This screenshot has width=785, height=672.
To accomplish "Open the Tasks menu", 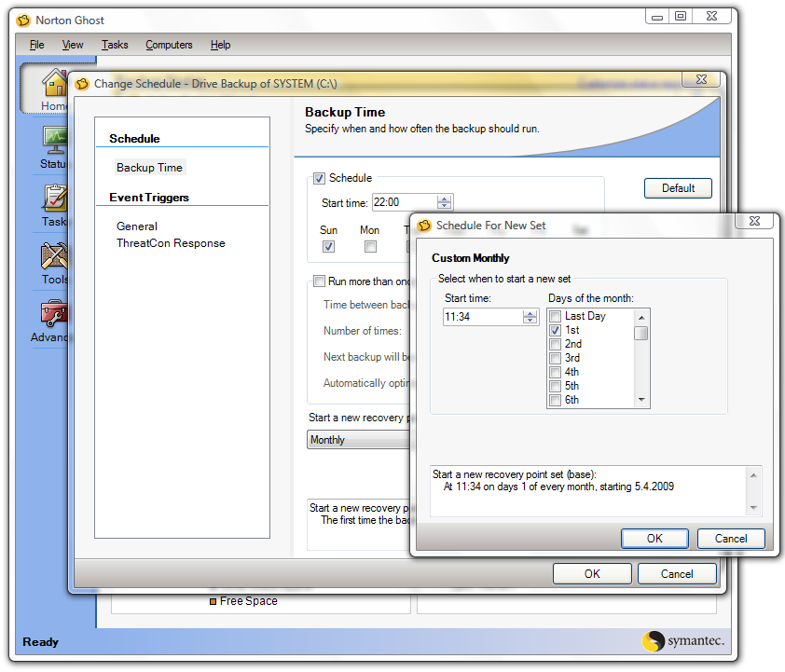I will click(x=115, y=45).
